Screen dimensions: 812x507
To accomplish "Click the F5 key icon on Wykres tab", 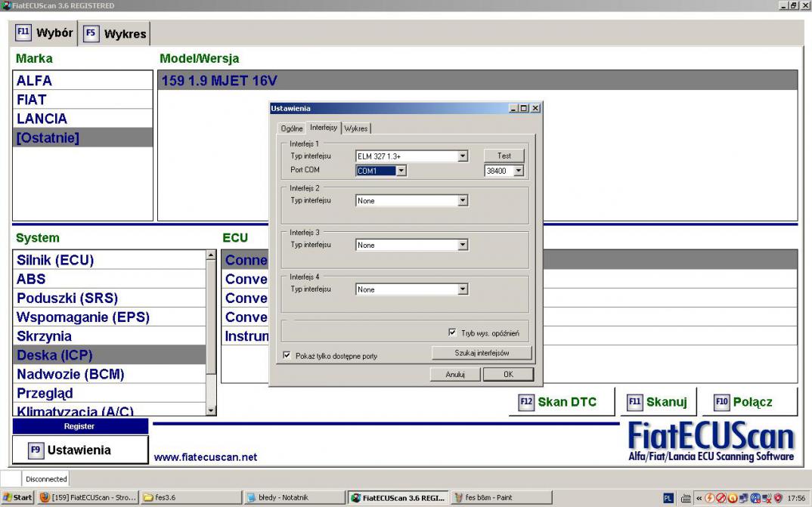I will [91, 34].
